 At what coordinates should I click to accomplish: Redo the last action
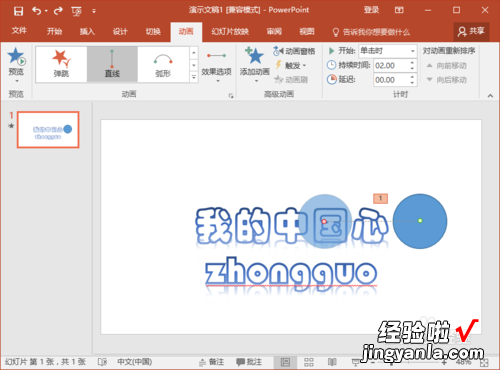[x=58, y=11]
